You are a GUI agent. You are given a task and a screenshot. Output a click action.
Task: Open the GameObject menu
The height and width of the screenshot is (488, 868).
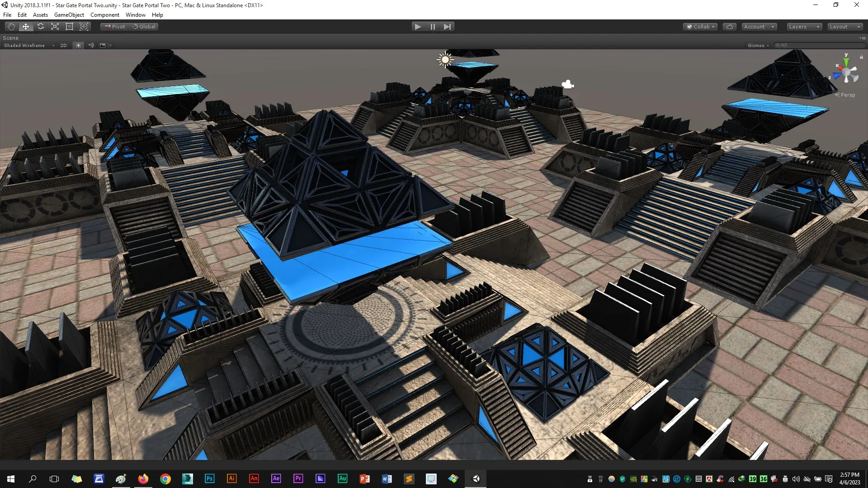coord(69,14)
